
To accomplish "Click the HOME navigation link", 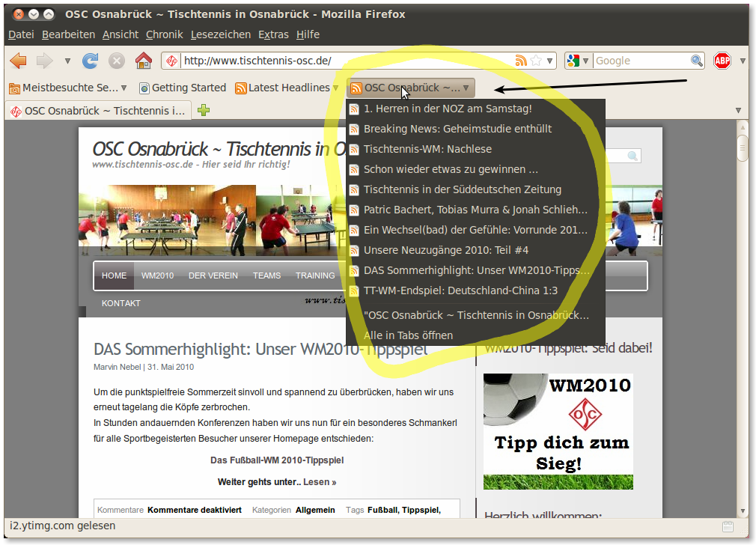I will pos(115,276).
